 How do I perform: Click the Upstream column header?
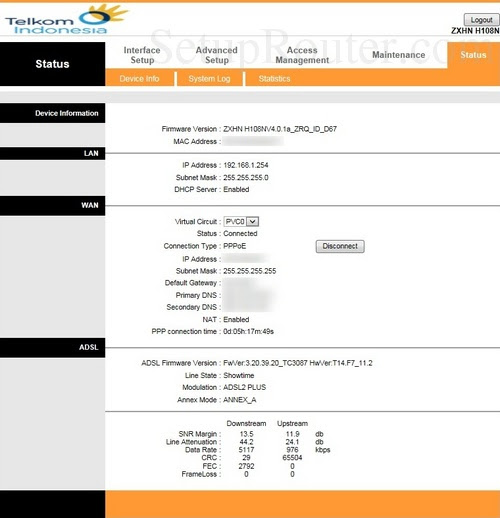click(x=292, y=423)
